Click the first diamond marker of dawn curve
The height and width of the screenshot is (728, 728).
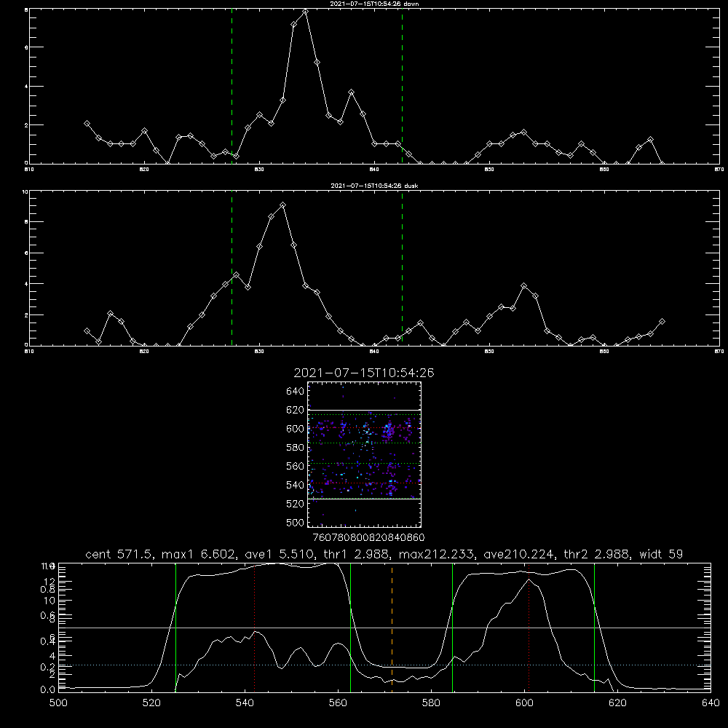87,124
